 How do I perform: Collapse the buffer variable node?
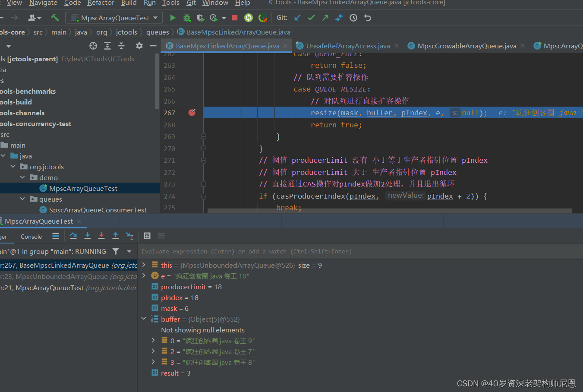tap(144, 319)
